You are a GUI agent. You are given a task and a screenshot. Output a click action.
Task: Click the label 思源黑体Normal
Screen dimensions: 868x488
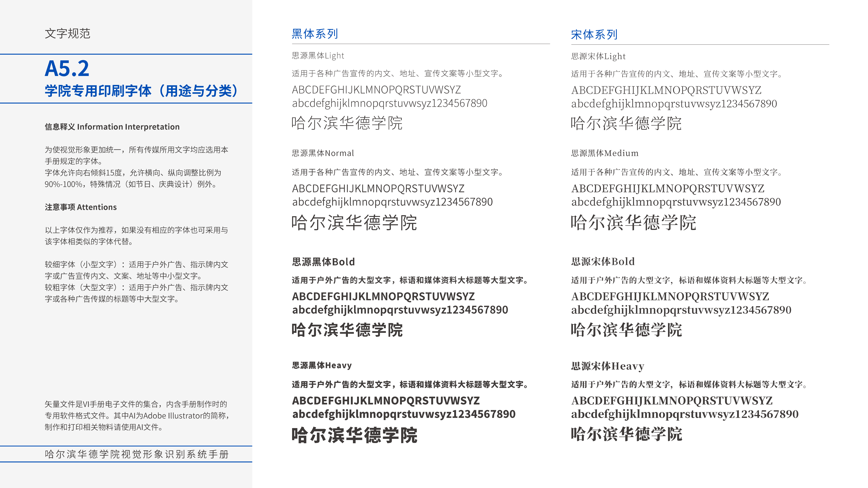[323, 153]
